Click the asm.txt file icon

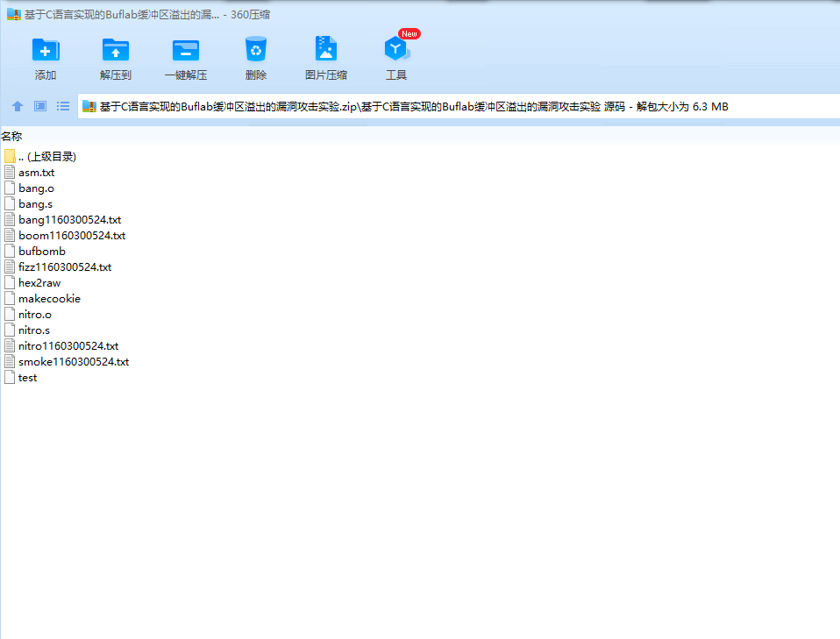point(10,172)
